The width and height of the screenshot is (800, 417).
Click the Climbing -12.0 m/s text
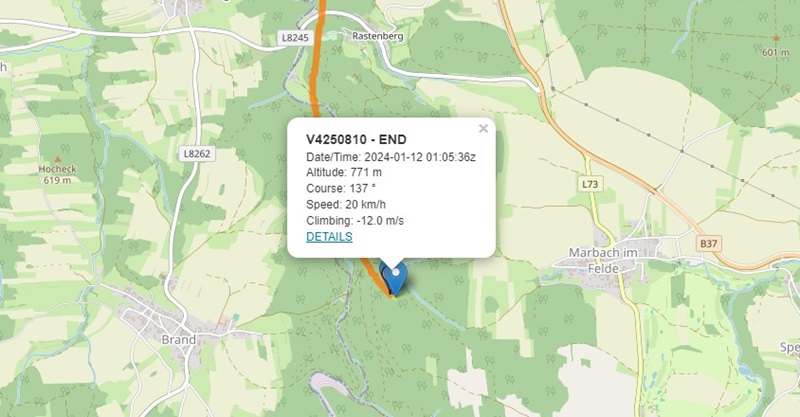[354, 220]
